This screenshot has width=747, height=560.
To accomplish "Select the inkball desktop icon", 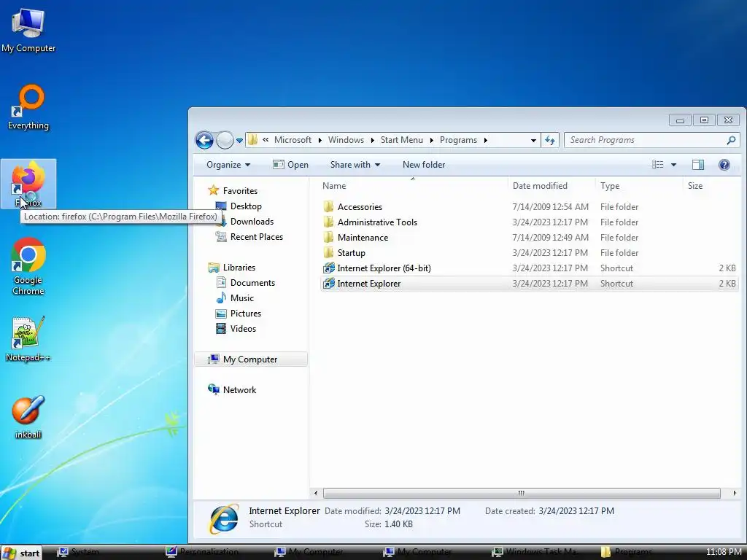I will coord(28,416).
